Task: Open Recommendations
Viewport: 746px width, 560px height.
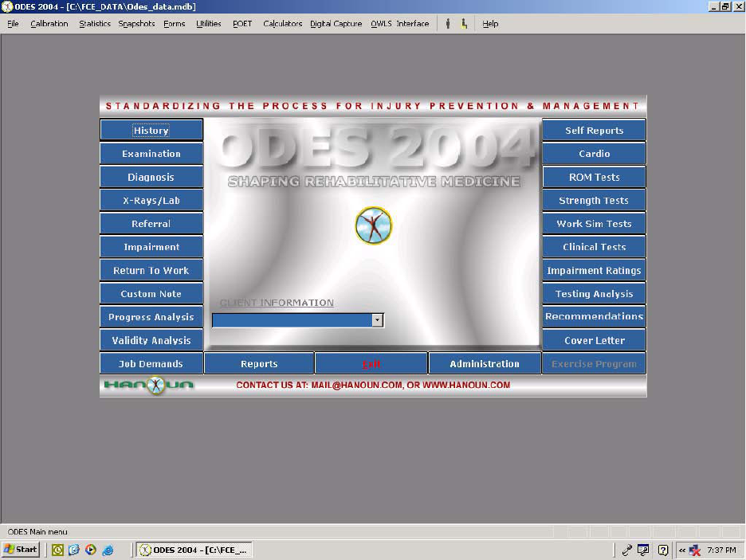Action: coord(594,316)
